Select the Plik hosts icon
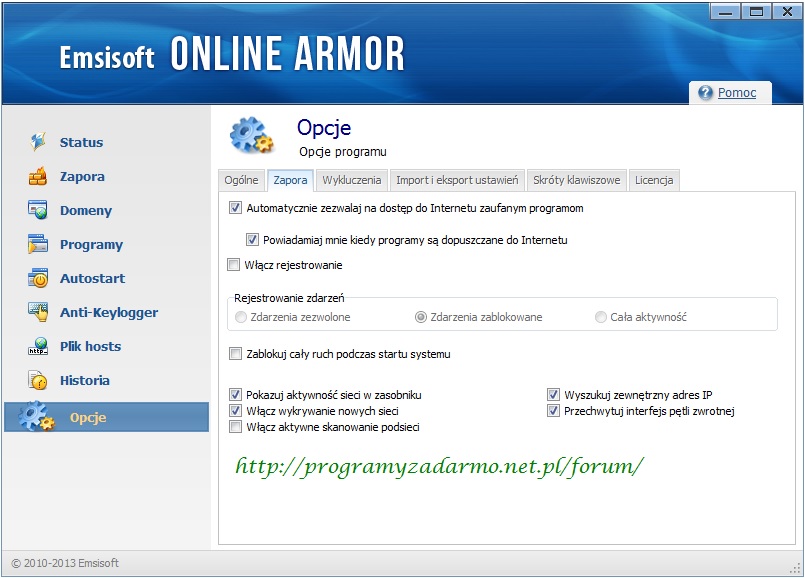 click(x=38, y=347)
